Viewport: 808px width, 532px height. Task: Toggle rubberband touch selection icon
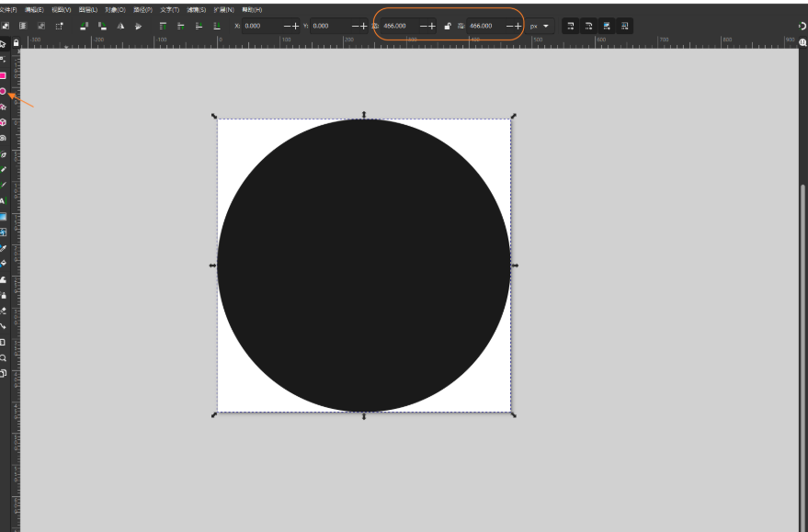[59, 26]
